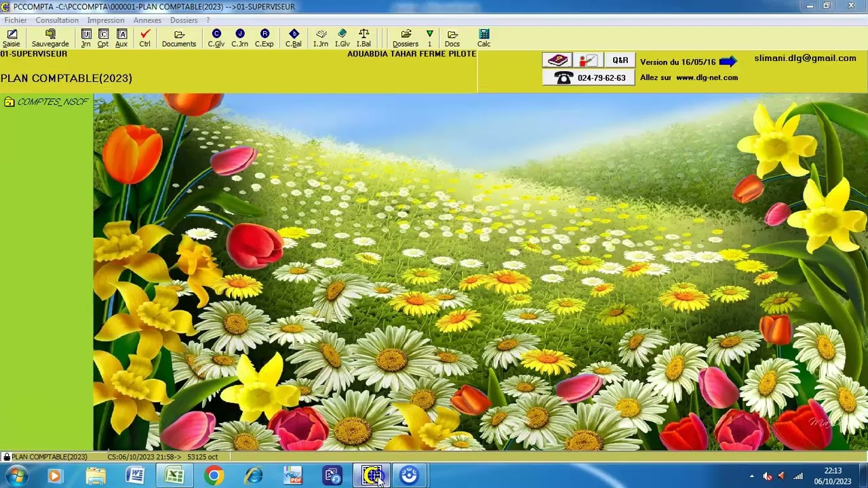Print general ledger with I.Glv
This screenshot has width=868, height=488.
click(342, 38)
